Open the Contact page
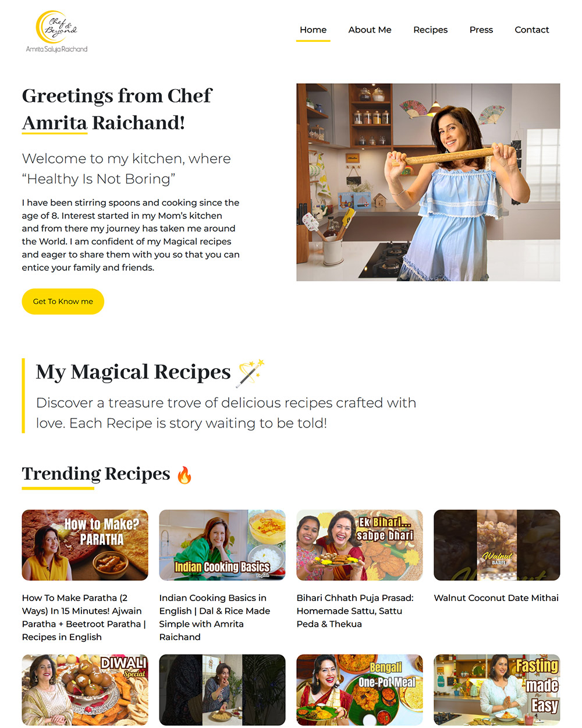This screenshot has height=728, width=582. [531, 30]
